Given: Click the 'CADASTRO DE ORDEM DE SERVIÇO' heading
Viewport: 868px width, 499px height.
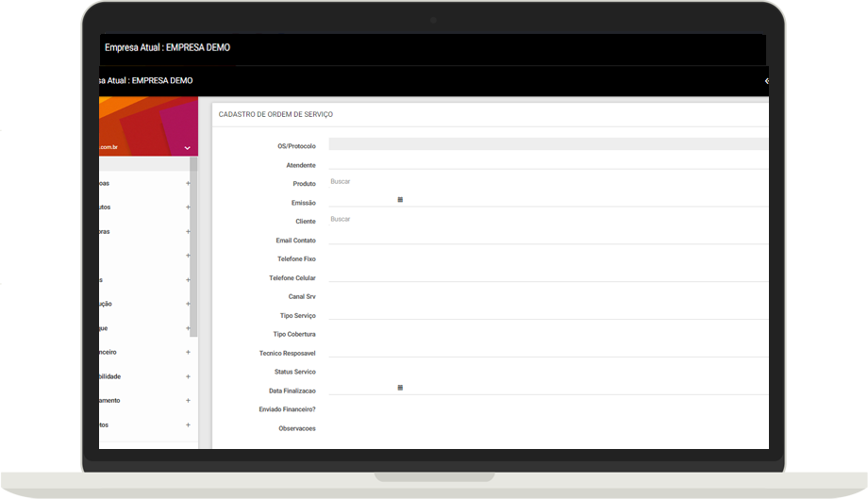Looking at the screenshot, I should tap(275, 114).
